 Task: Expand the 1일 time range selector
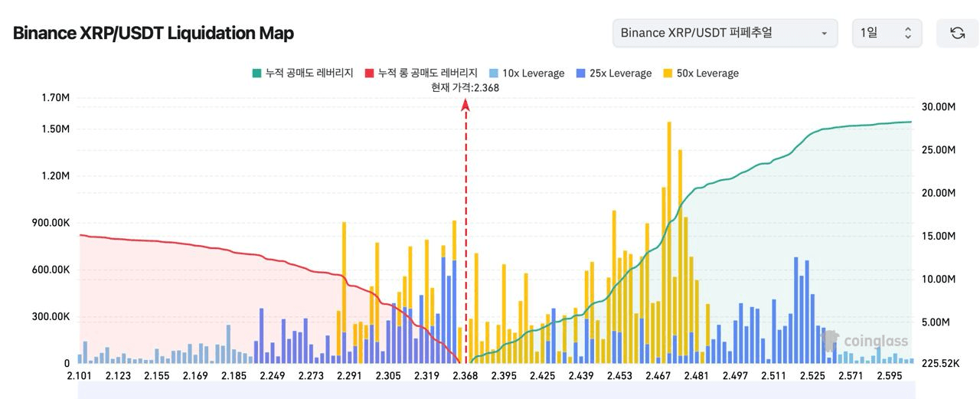(887, 33)
